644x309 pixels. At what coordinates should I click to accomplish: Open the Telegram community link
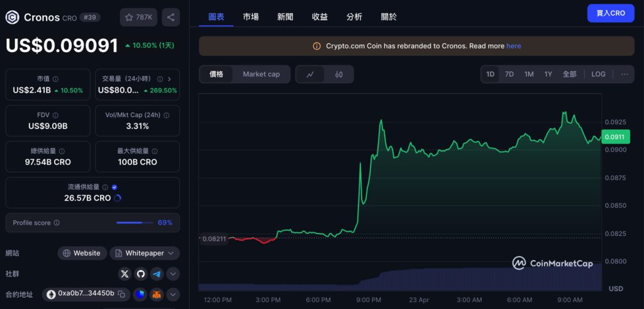tap(157, 274)
